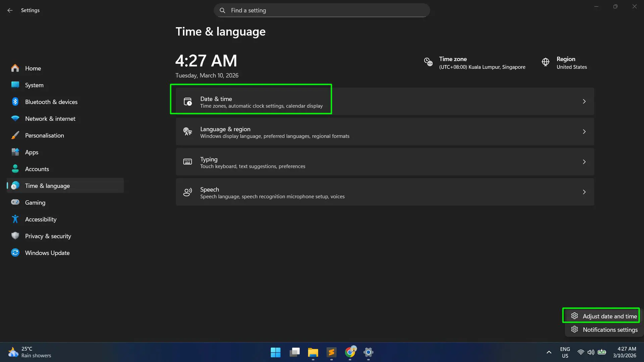Image resolution: width=644 pixels, height=362 pixels.
Task: Click the Region globe icon
Action: [545, 62]
